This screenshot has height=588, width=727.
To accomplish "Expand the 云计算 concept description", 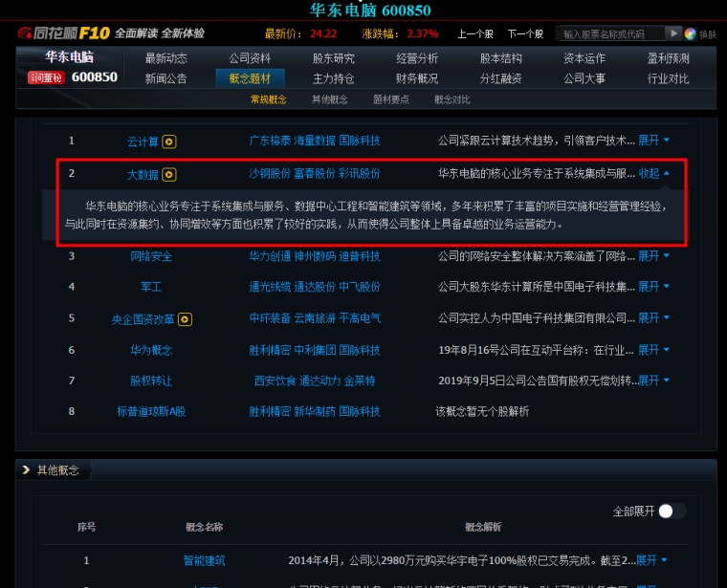I will click(x=653, y=140).
